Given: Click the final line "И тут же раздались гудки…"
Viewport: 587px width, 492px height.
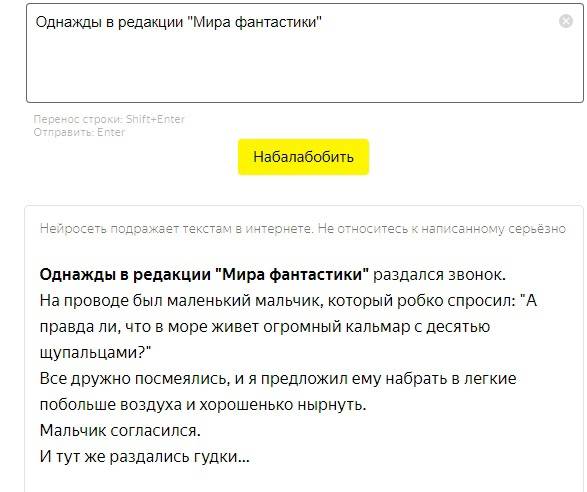Looking at the screenshot, I should click(145, 456).
